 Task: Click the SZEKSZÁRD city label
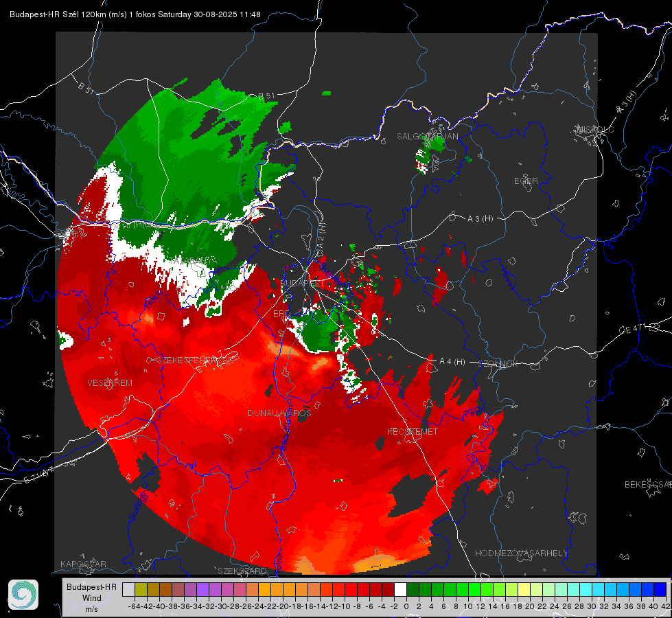click(242, 571)
